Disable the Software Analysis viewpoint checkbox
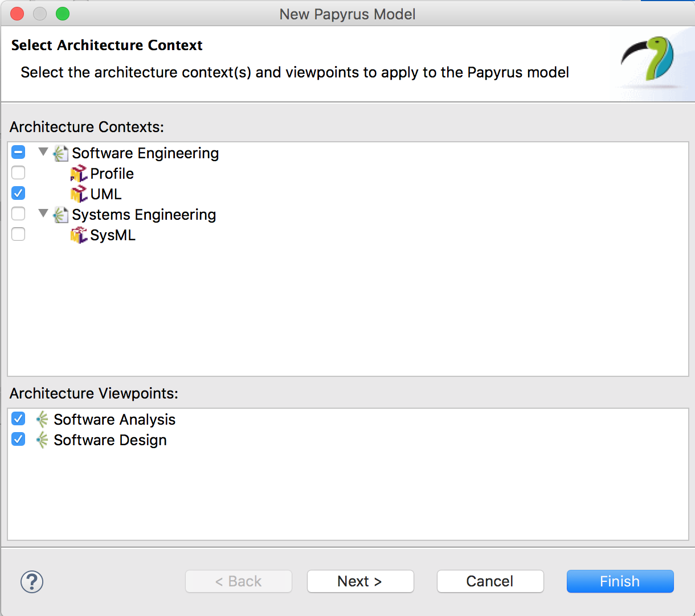The height and width of the screenshot is (616, 695). (x=18, y=418)
